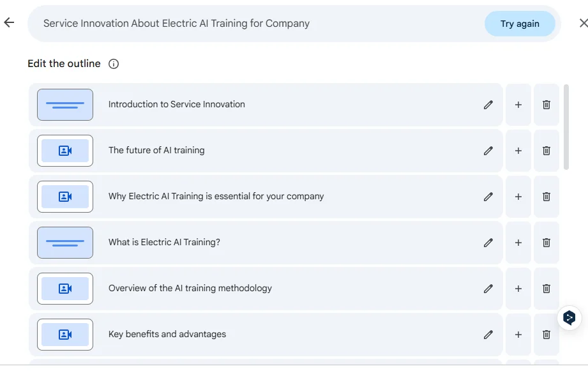Screen dimensions: 588x371
Task: Add a slide after 'What is Electric AI Training?'
Action: (518, 243)
